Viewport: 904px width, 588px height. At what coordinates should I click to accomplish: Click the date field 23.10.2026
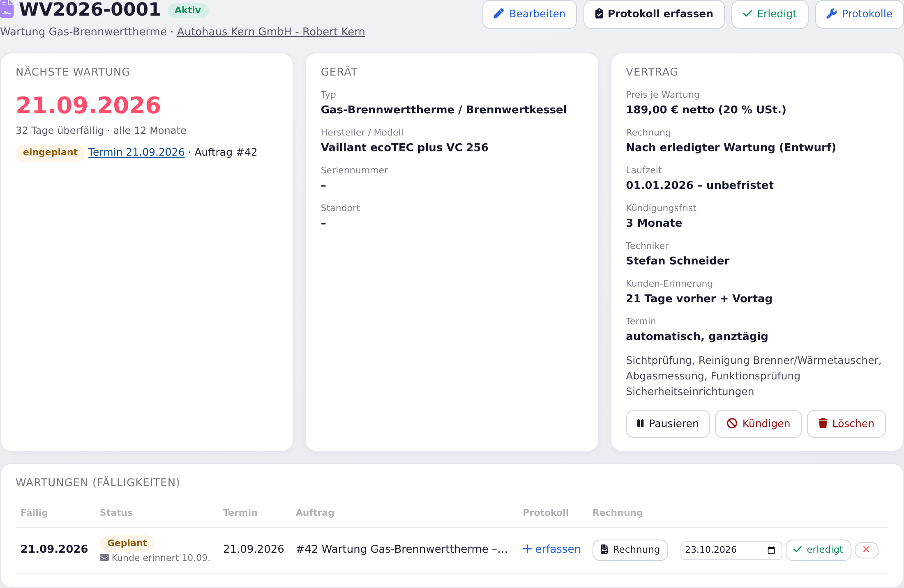[731, 550]
